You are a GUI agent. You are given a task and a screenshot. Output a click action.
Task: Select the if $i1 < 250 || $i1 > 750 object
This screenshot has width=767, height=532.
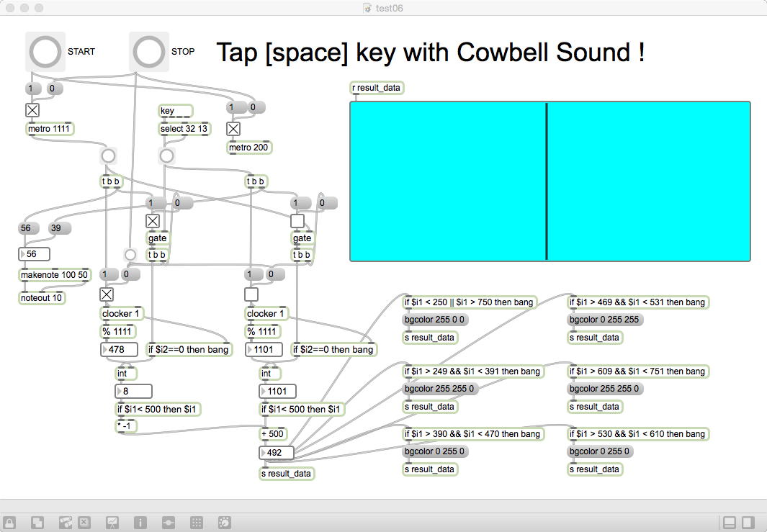469,302
